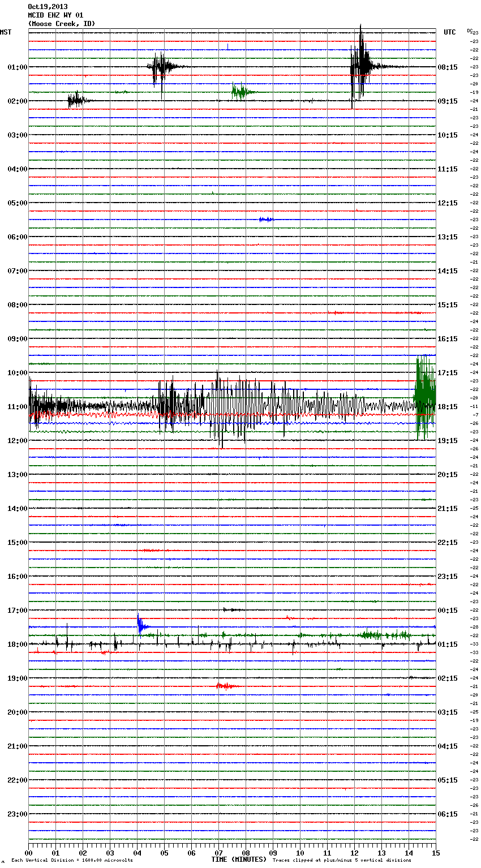The image size is (481, 868).
Task: Select the 23:00 MST time label
Action: 18,814
